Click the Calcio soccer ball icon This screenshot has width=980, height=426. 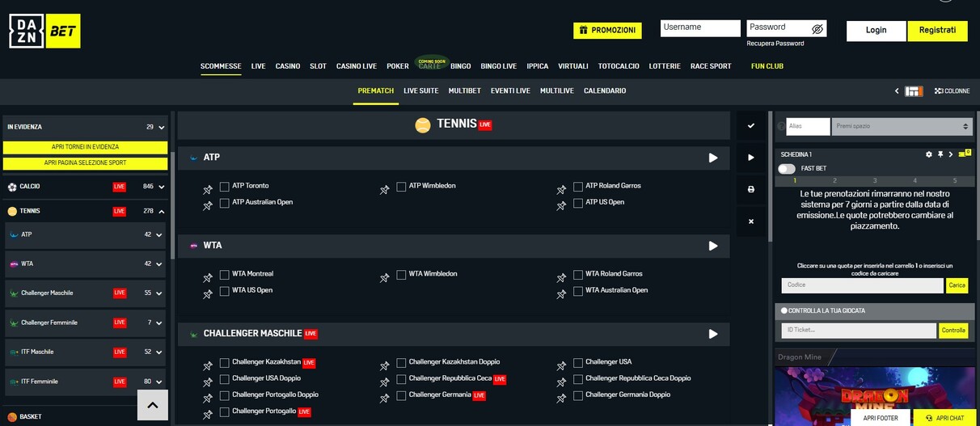tap(12, 187)
